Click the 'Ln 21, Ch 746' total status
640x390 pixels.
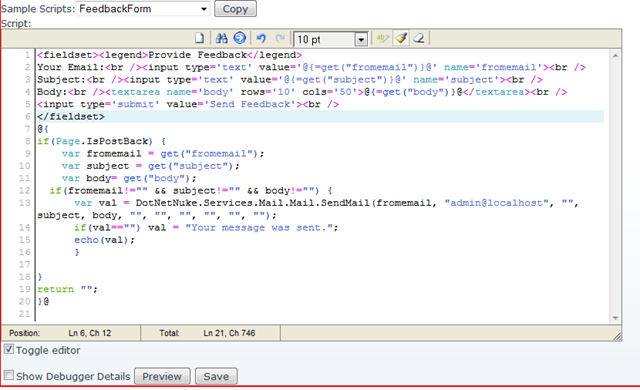(x=229, y=333)
